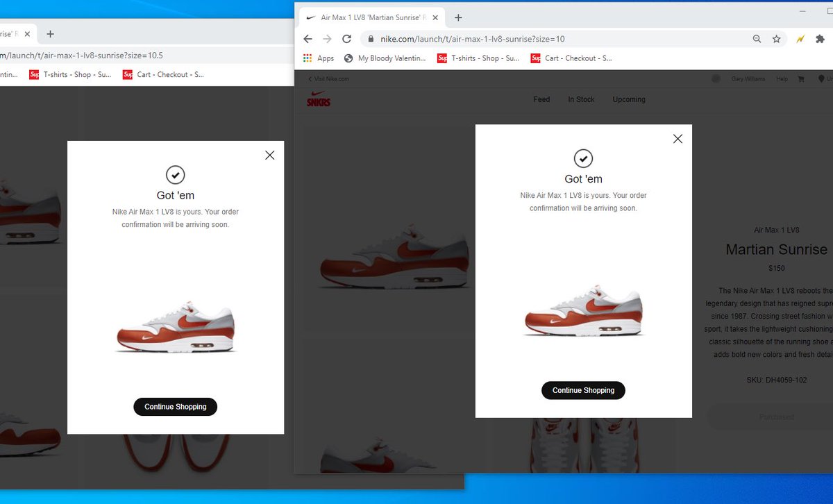Open the shopping cart icon in Nike header
Image resolution: width=833 pixels, height=504 pixels.
tap(801, 79)
